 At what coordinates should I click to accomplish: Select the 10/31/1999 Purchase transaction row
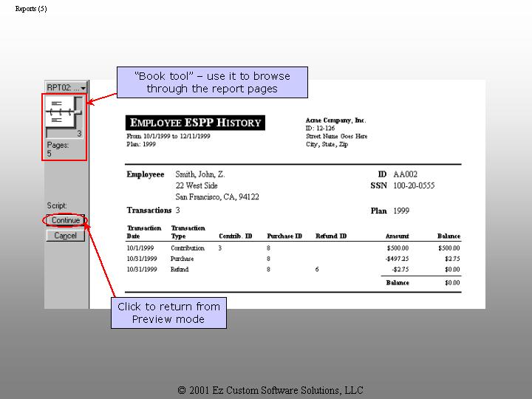(x=293, y=259)
